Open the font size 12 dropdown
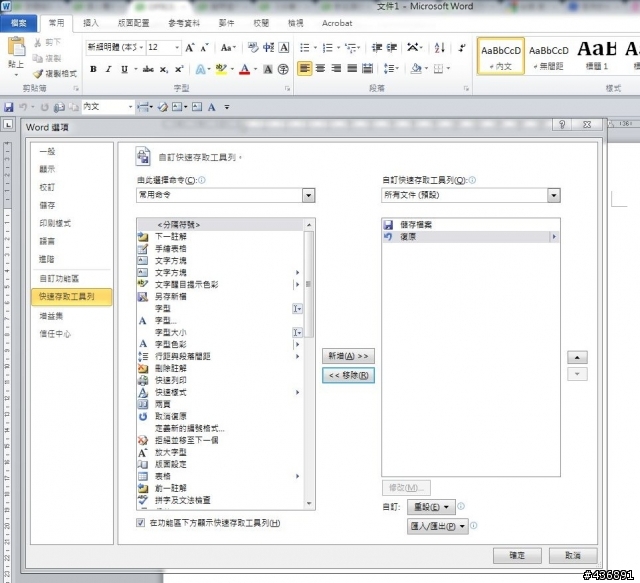 click(x=177, y=48)
